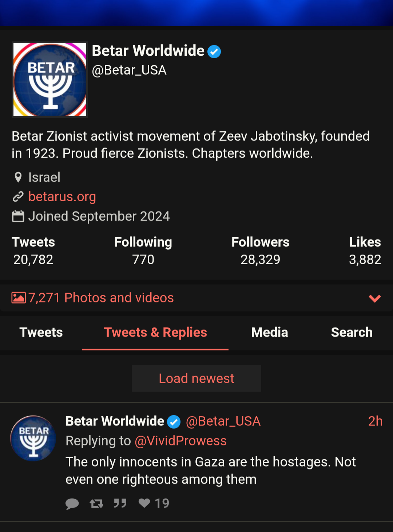Viewport: 393px width, 532px height.
Task: Click the retweet arrows icon
Action: [96, 503]
